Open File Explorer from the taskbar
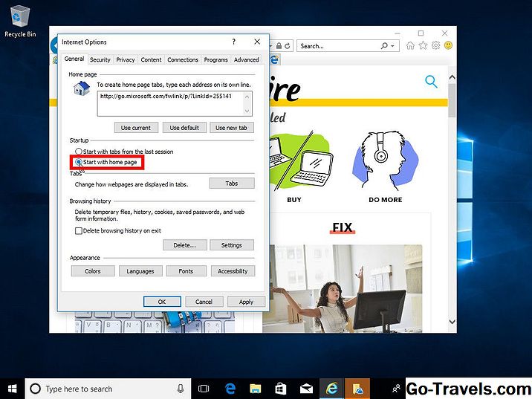Screen dimensions: 532x399 256,389
